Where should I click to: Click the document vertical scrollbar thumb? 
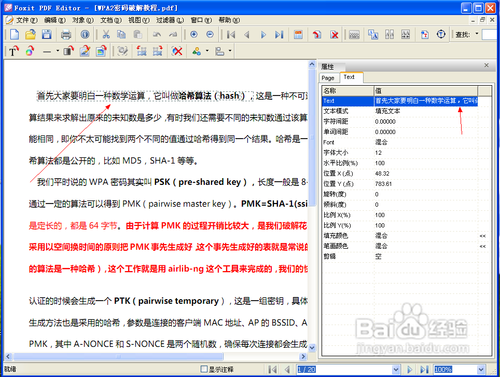[x=312, y=138]
